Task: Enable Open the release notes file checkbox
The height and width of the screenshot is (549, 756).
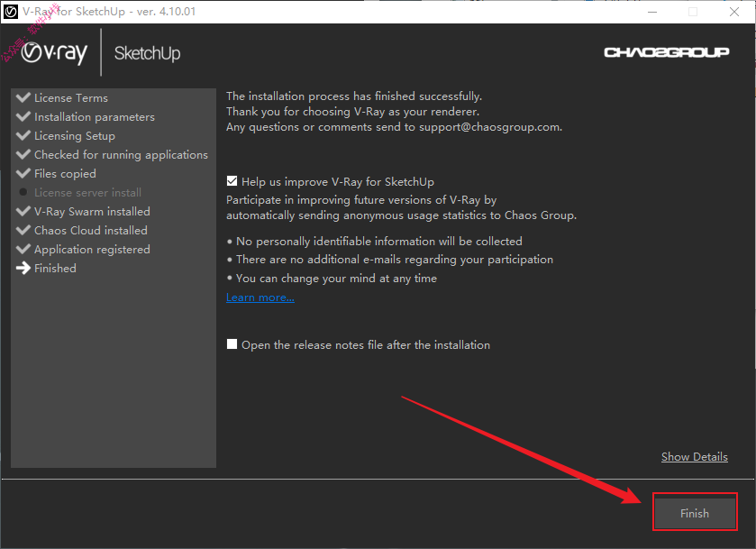Action: coord(232,344)
